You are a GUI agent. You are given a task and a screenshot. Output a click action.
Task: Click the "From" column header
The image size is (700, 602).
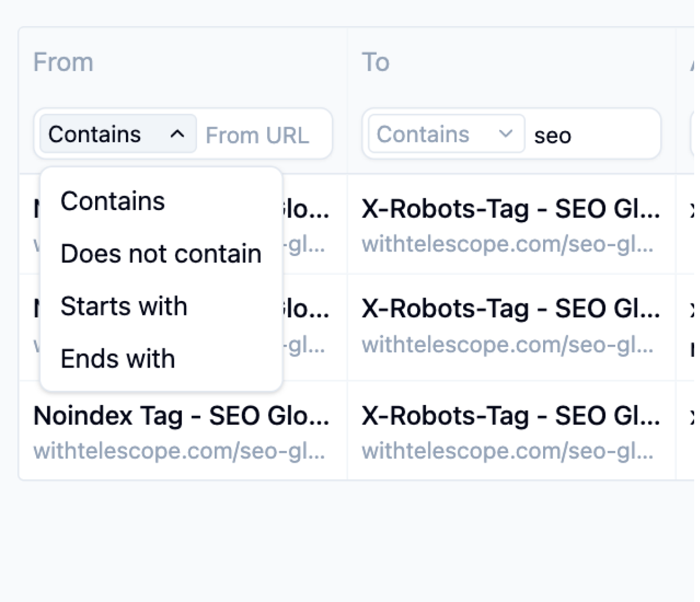pos(63,62)
